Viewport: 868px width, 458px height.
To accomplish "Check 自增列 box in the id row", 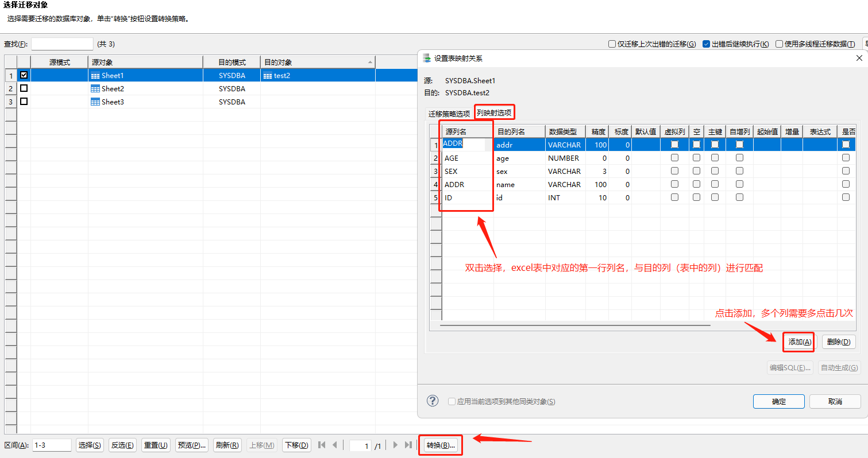I will point(740,197).
